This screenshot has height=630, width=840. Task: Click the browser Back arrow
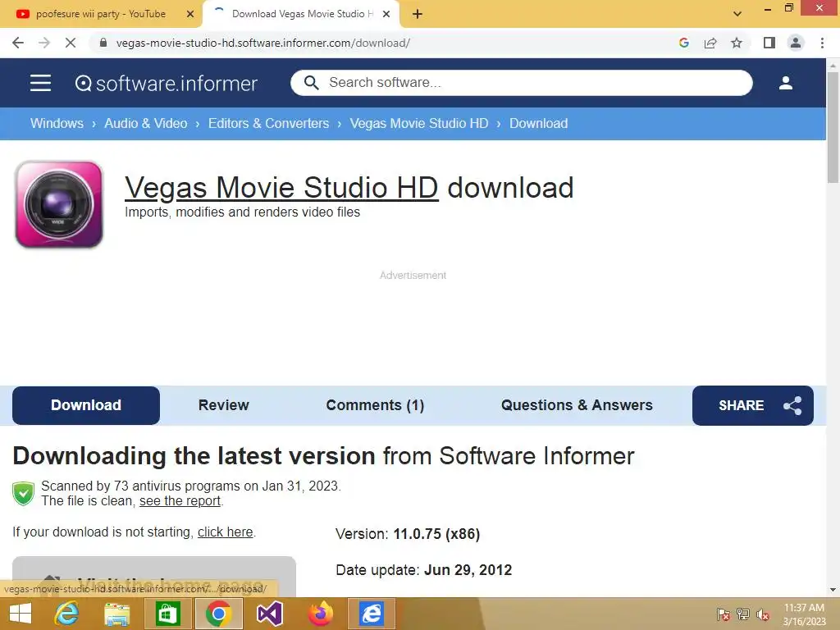click(18, 43)
